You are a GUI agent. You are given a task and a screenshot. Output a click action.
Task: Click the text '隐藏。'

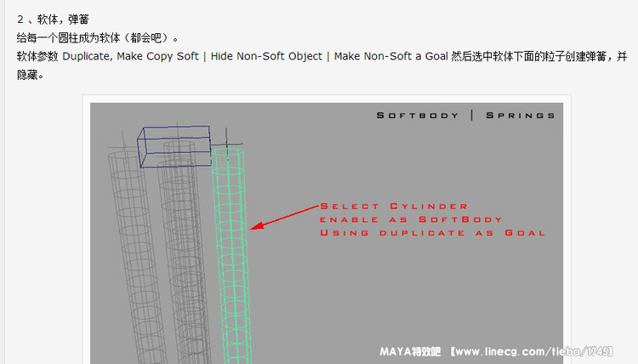click(30, 75)
